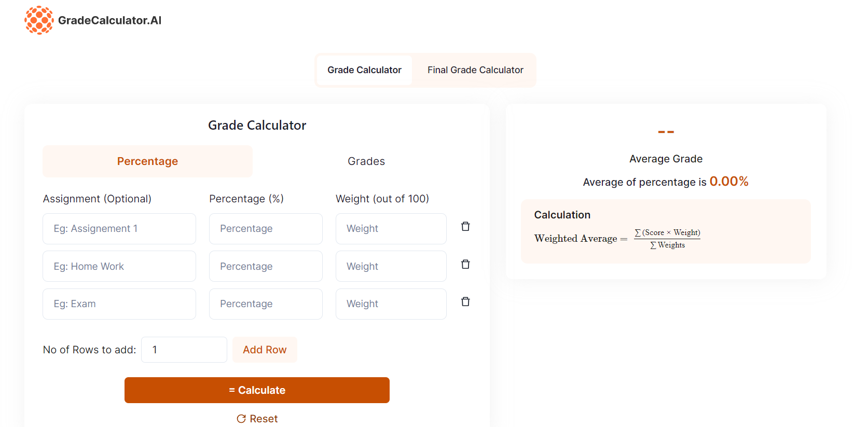Viewport: 868px width, 427px height.
Task: Focus the Home Work row Weight input
Action: coord(391,266)
